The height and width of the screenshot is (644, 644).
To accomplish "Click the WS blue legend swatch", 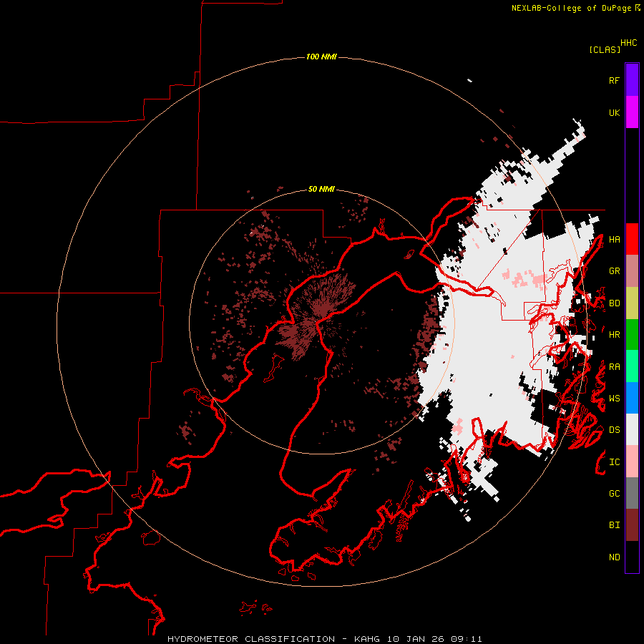I will click(x=632, y=398).
